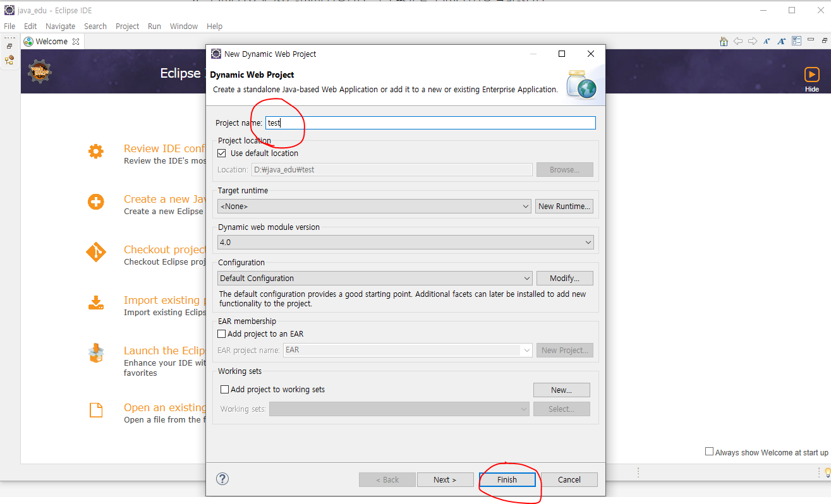Click the Modify... configuration button
831x504 pixels.
(565, 278)
